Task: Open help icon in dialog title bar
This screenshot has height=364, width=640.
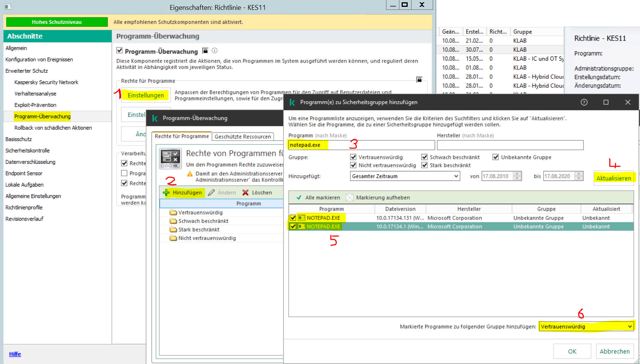Action: tap(584, 102)
